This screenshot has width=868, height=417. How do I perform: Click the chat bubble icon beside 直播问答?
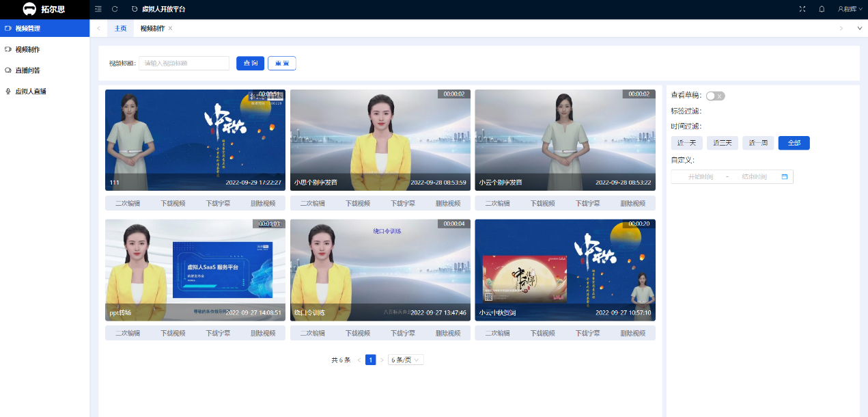point(8,70)
